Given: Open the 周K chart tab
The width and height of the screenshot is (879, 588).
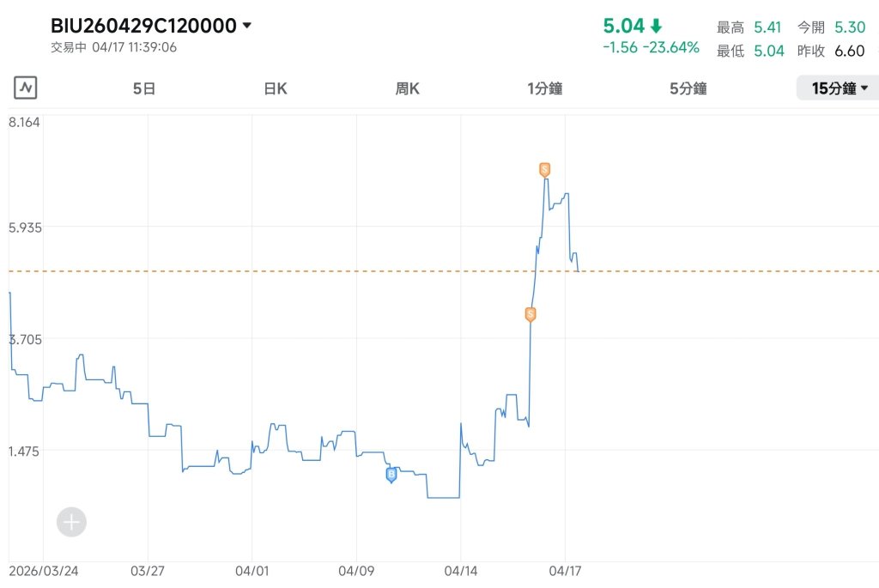Looking at the screenshot, I should tap(408, 88).
